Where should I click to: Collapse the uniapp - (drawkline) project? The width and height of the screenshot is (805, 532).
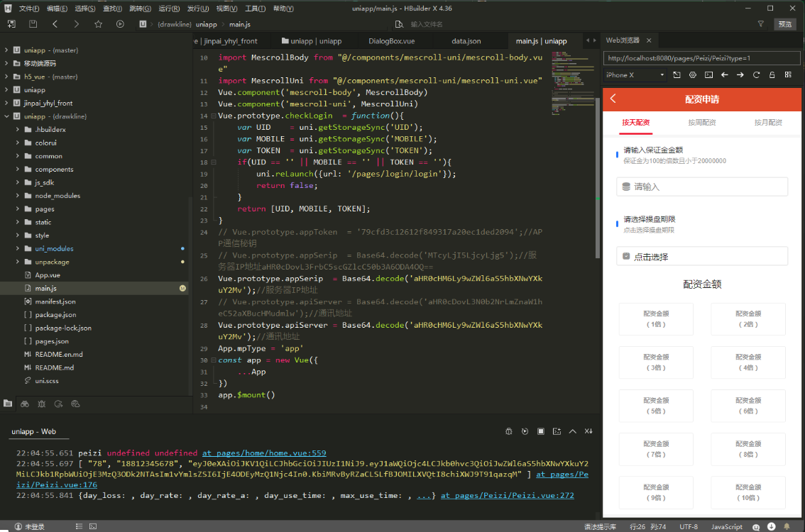click(x=6, y=116)
